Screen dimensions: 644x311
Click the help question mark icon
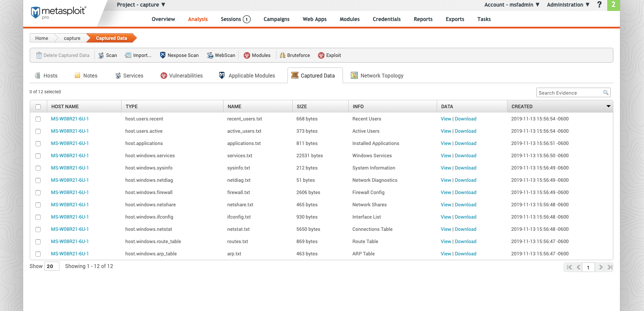point(599,5)
